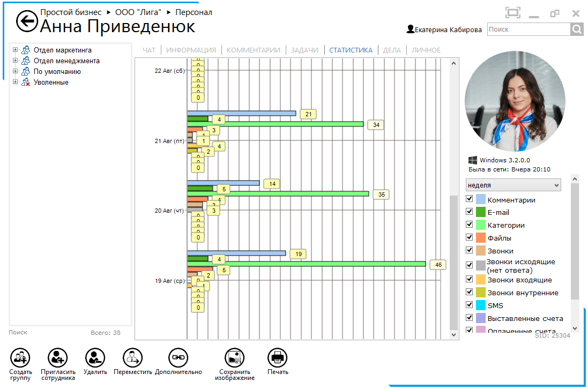588x389 pixels.
Task: Open the ЧАТ tab
Action: coord(149,50)
